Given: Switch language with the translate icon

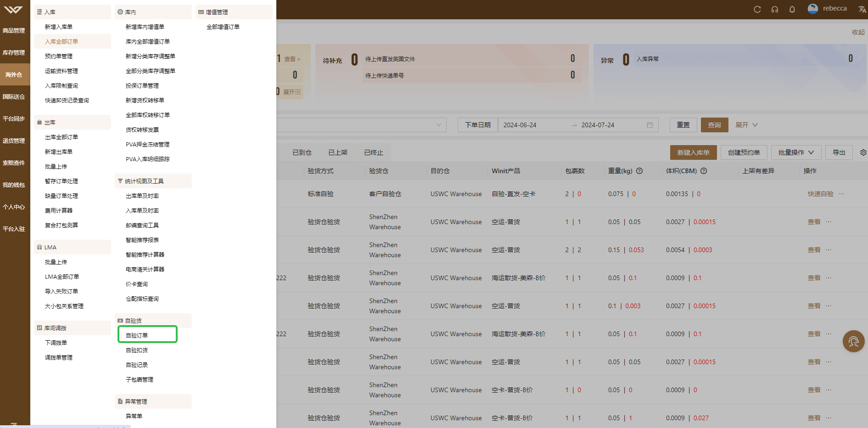Looking at the screenshot, I should click(862, 9).
